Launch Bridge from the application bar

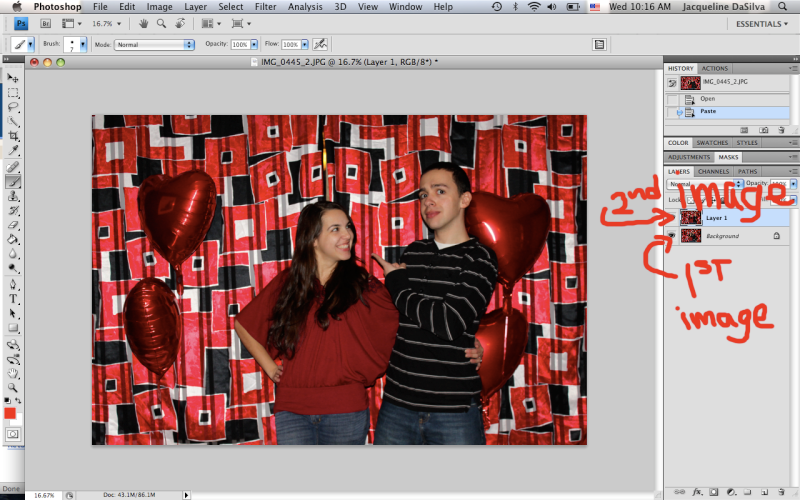45,23
